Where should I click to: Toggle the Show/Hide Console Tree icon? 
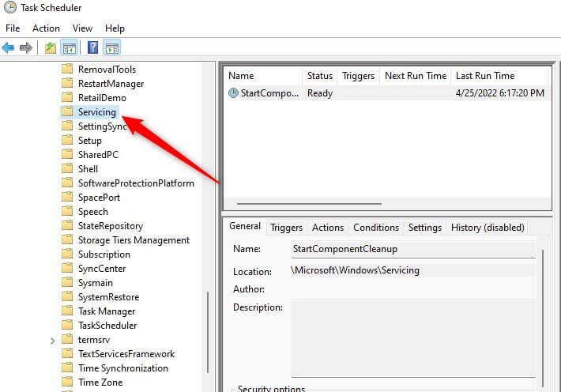[70, 47]
